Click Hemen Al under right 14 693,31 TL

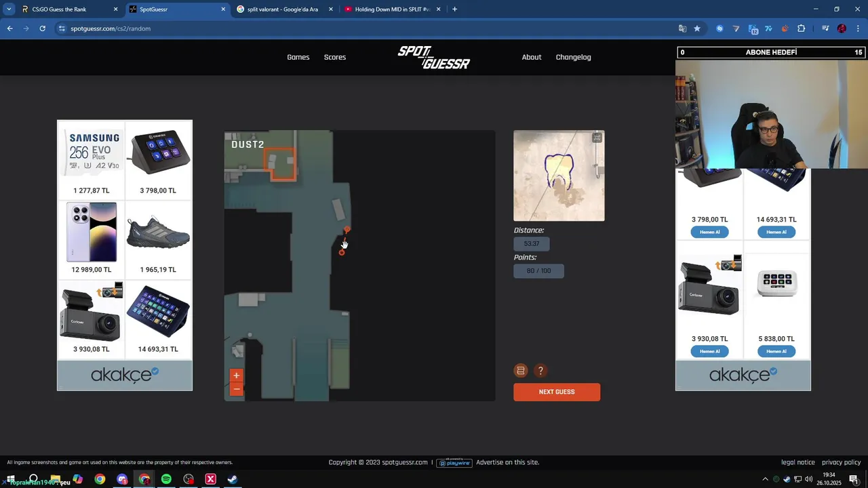pyautogui.click(x=776, y=232)
